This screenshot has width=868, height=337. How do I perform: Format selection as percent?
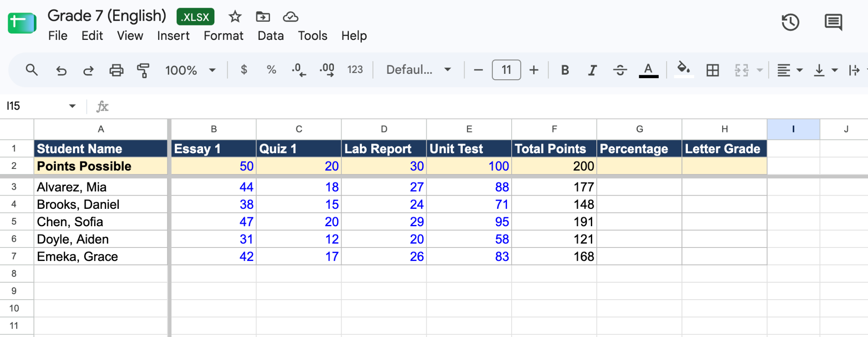coord(271,70)
